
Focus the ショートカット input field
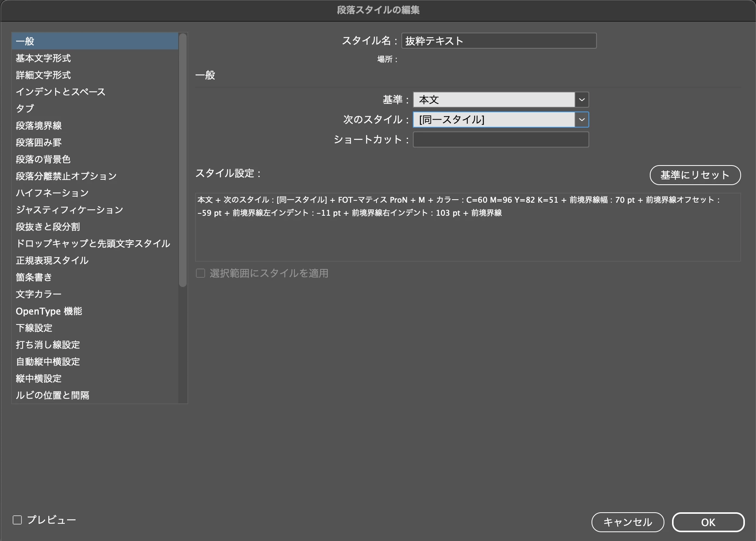pos(500,140)
